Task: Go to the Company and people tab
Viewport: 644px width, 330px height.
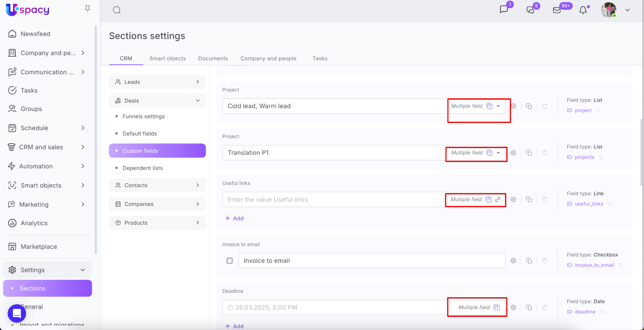Action: [268, 58]
